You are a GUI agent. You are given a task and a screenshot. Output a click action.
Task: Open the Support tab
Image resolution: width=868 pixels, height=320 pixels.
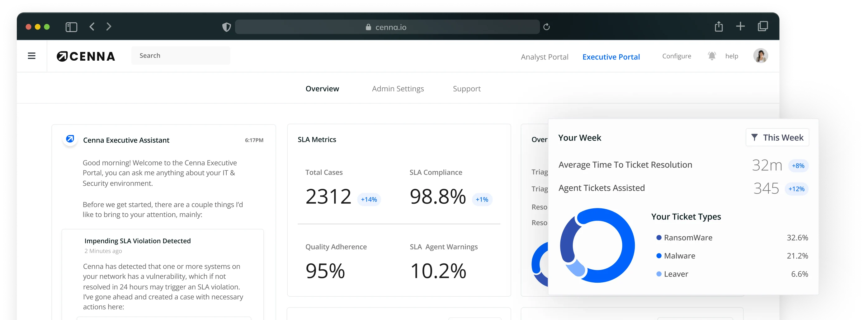click(467, 89)
